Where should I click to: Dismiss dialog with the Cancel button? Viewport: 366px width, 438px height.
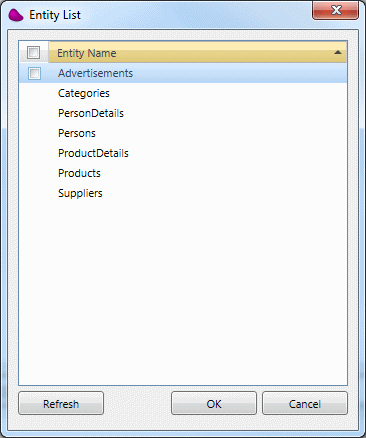305,403
